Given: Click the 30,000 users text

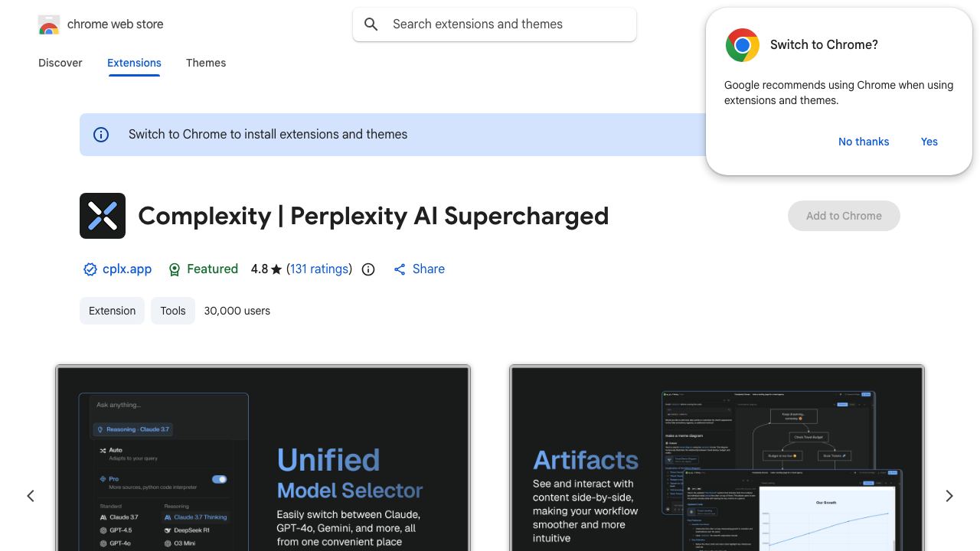Looking at the screenshot, I should (x=237, y=311).
